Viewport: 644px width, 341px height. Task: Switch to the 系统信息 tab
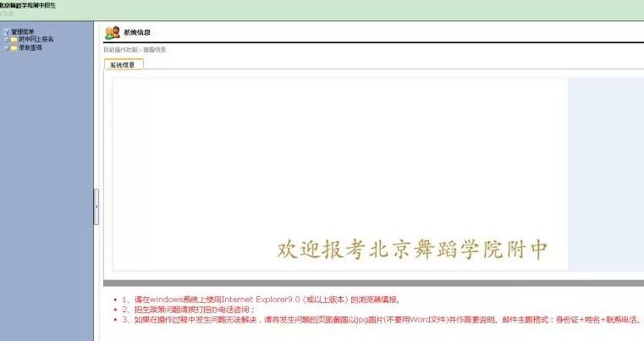click(124, 64)
